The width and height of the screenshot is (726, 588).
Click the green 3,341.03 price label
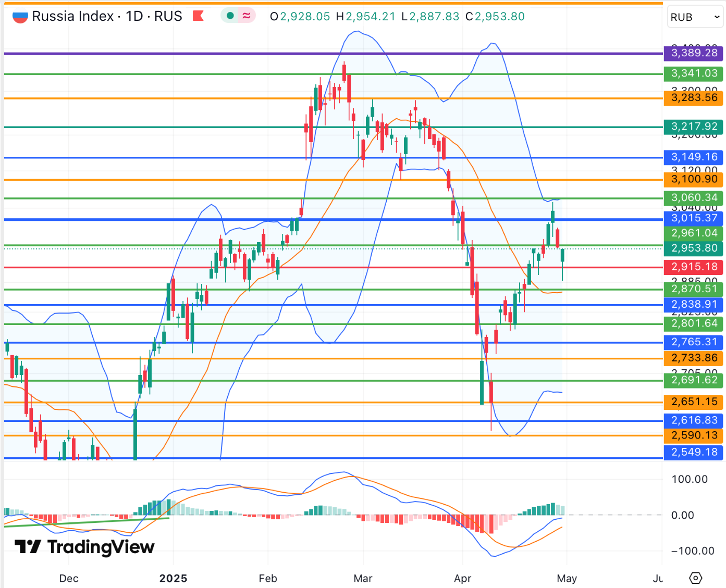(694, 73)
